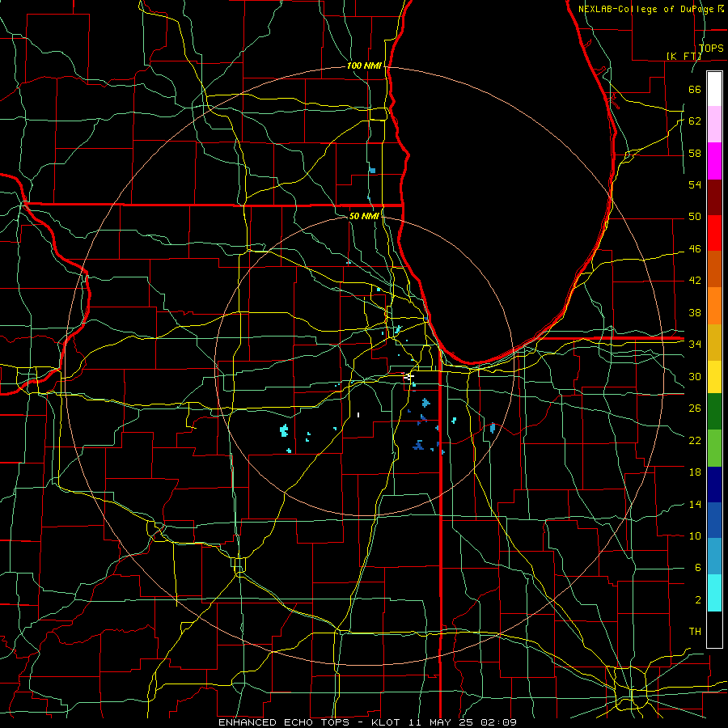
Task: Click the "22" legend value
Action: pos(695,440)
